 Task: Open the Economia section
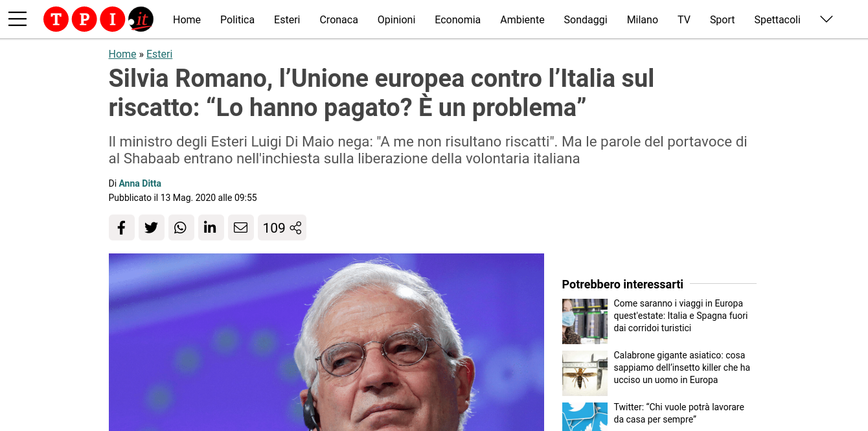[457, 19]
